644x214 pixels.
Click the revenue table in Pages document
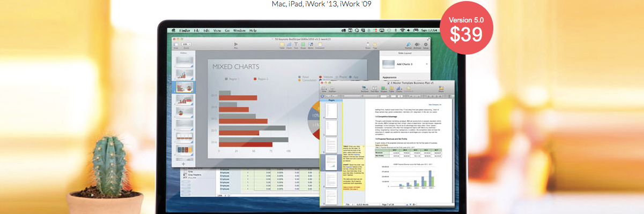(x=409, y=152)
